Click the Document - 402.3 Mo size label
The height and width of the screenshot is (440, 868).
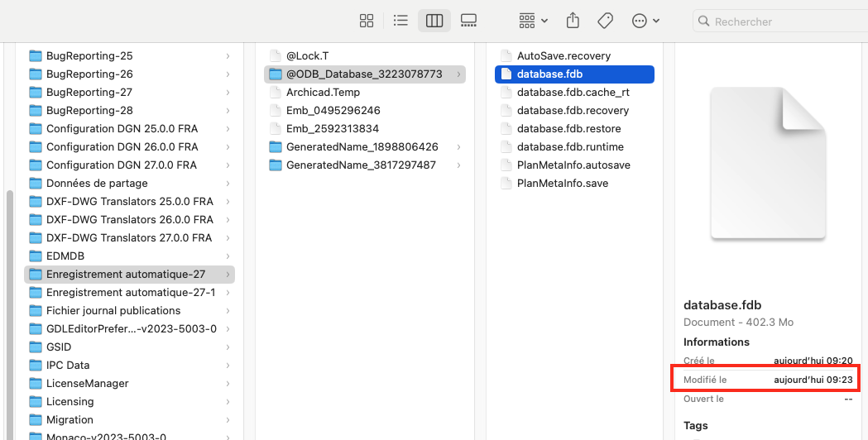click(x=738, y=322)
